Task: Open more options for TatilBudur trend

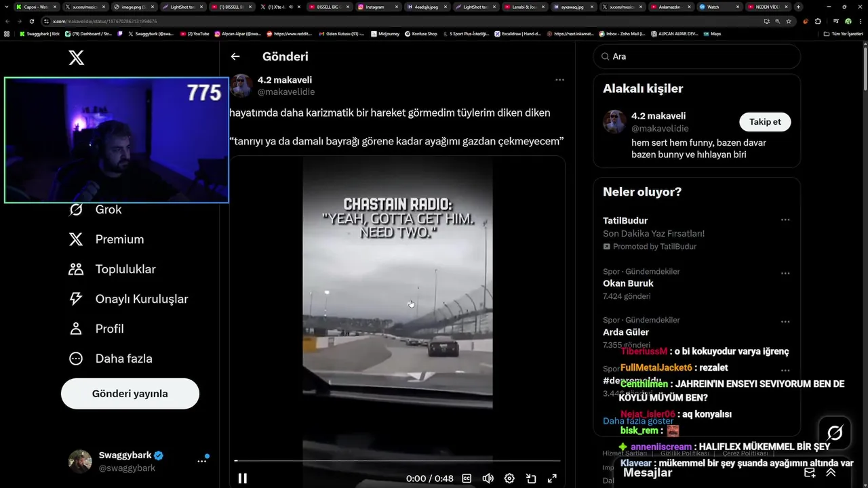Action: [x=785, y=220]
